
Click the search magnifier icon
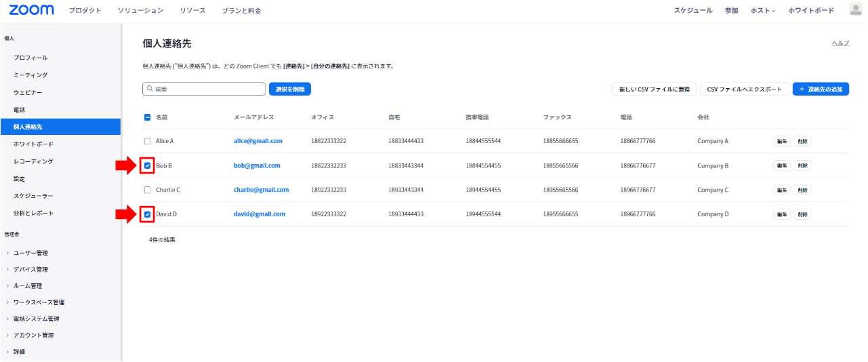[149, 89]
